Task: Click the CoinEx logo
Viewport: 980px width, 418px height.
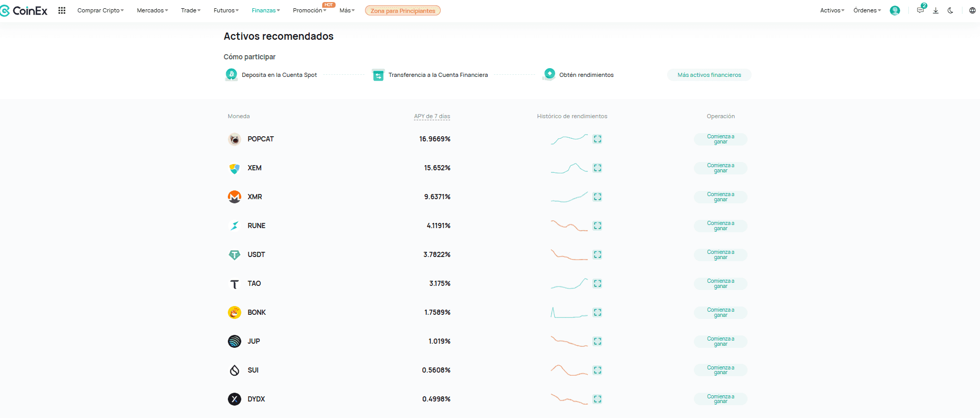Action: (x=24, y=10)
